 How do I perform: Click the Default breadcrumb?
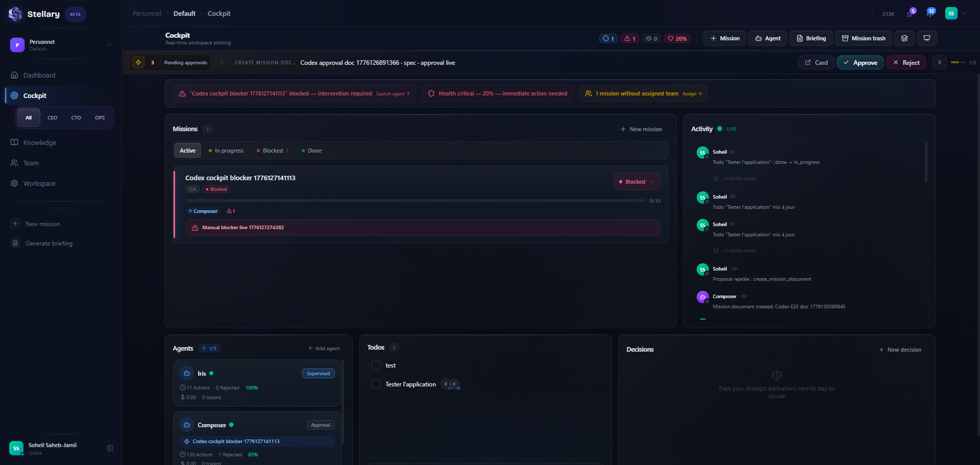[184, 13]
